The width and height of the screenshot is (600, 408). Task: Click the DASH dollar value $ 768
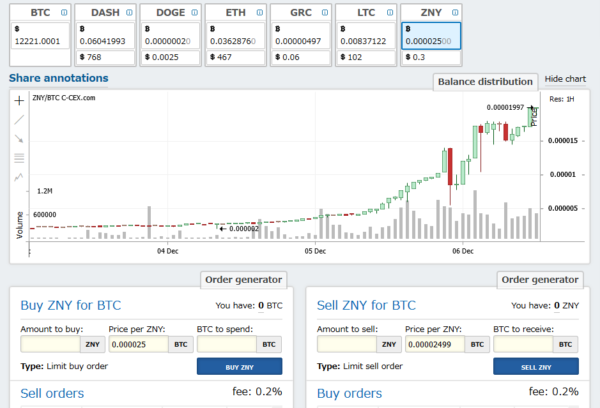click(105, 57)
